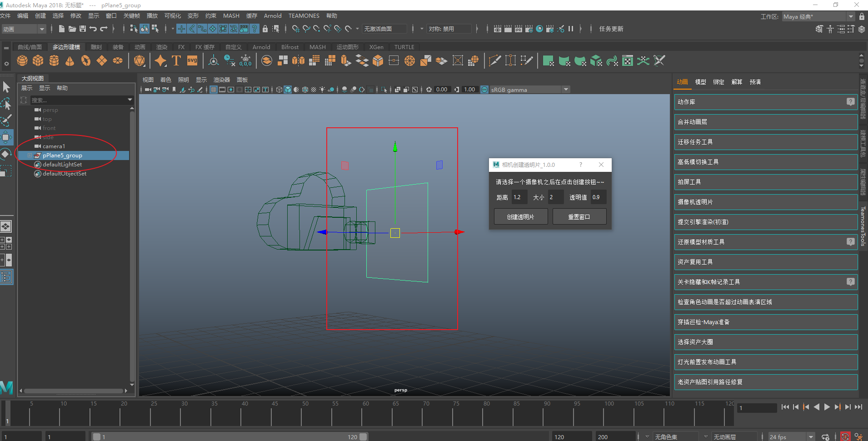Toggle smooth shade all in viewport
This screenshot has height=441, width=868.
[288, 90]
